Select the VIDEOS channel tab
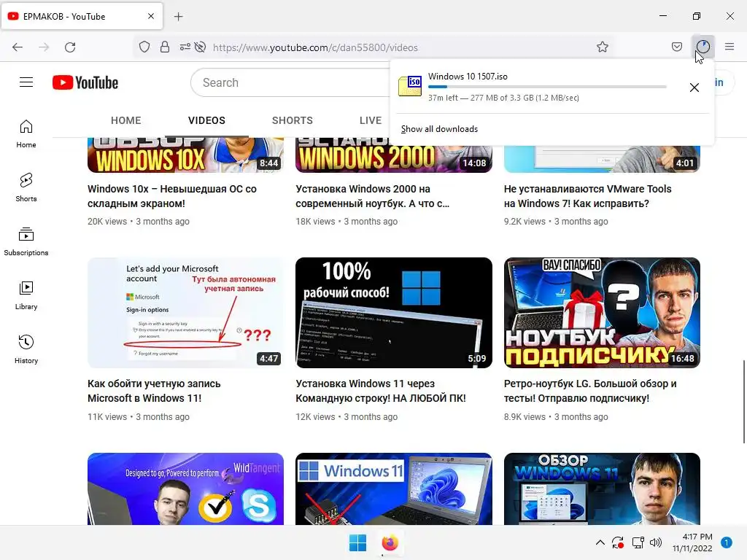This screenshot has height=560, width=747. point(206,120)
